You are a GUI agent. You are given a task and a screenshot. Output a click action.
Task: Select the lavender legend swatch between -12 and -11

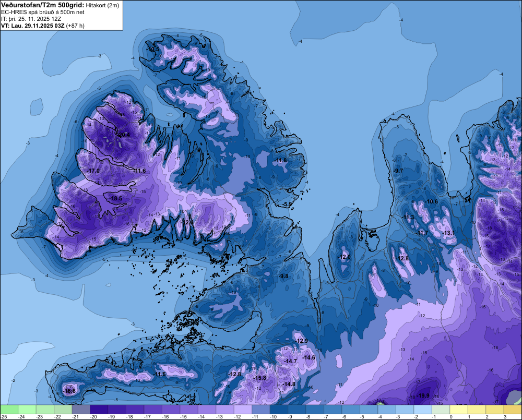tap(243, 410)
